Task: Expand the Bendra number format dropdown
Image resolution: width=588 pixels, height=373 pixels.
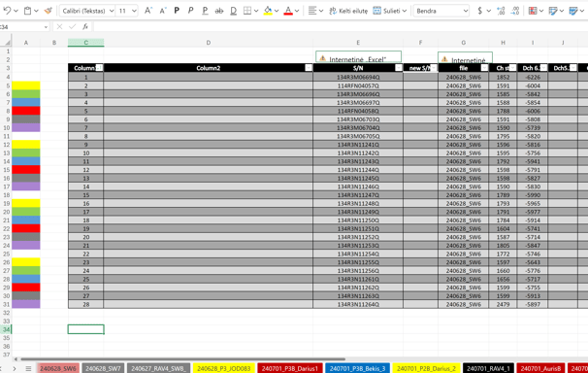Action: [x=441, y=11]
